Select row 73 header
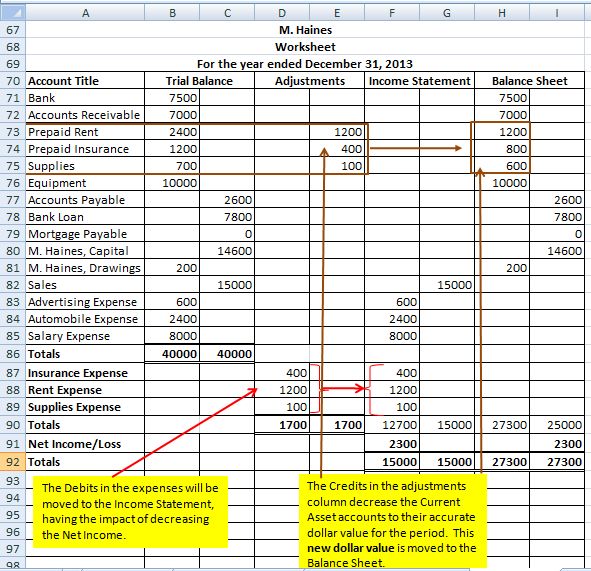 [x=13, y=132]
